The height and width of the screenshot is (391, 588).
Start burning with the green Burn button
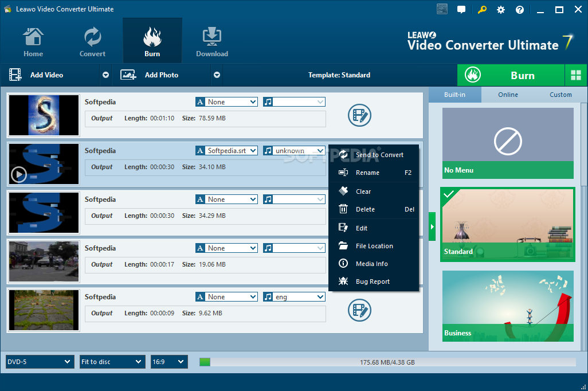click(511, 76)
